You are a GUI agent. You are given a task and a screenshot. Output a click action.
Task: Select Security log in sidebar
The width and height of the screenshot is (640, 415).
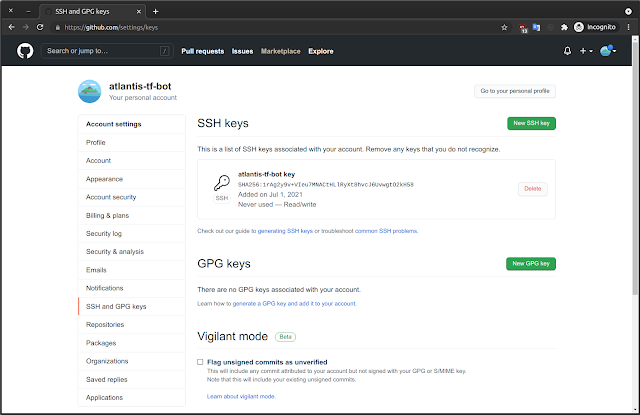(x=131, y=233)
